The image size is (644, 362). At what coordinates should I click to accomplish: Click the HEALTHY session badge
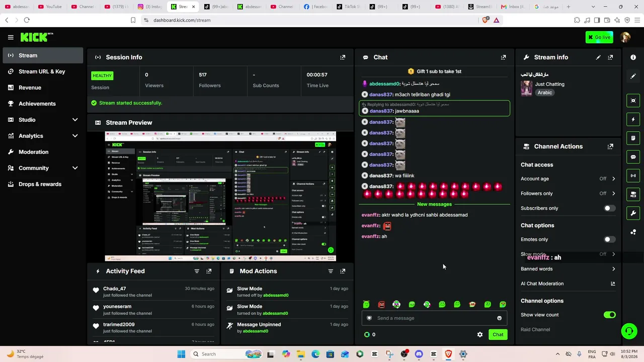(x=102, y=76)
